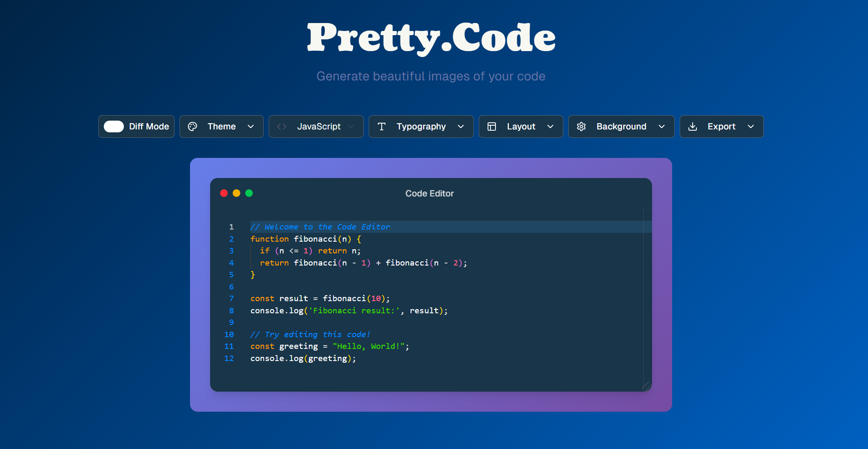Screen dimensions: 868x449
Task: Click 'console.log(greeting);' line
Action: point(303,359)
